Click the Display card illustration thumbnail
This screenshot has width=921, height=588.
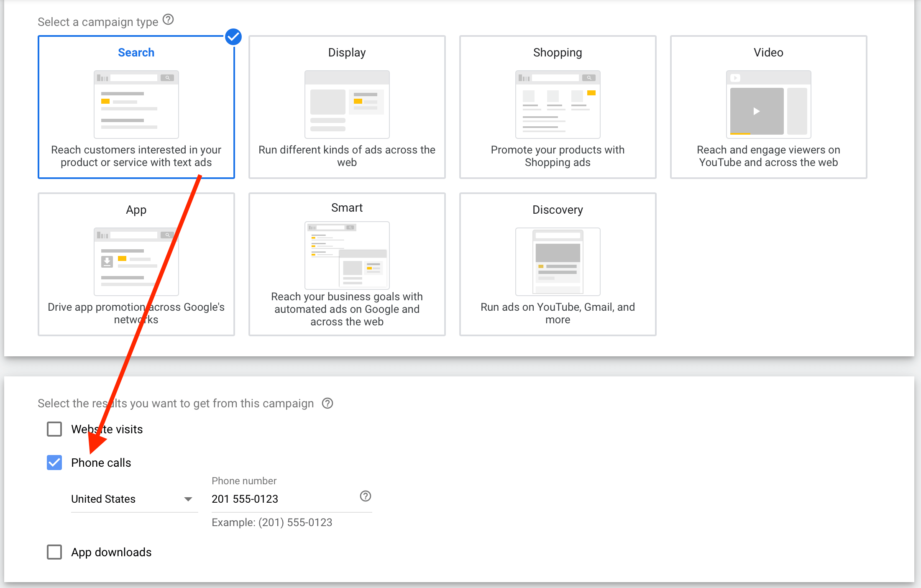(347, 105)
